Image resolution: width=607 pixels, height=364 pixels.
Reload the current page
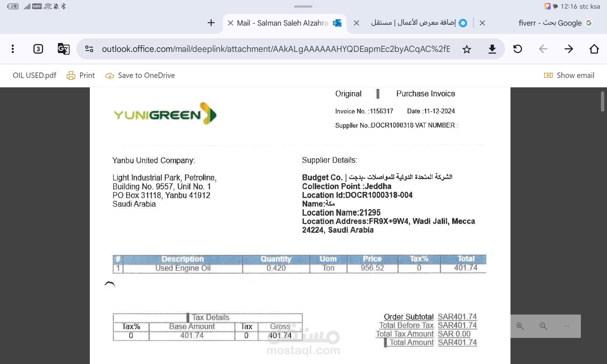tap(517, 49)
